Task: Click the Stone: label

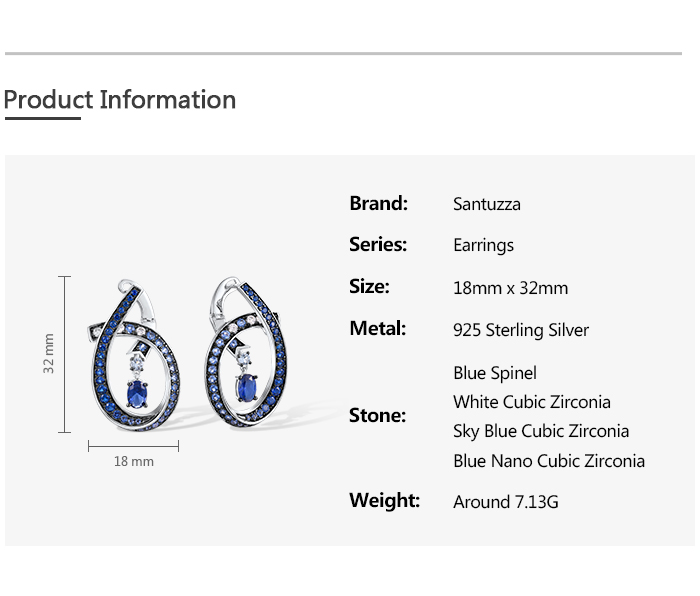Action: (377, 415)
